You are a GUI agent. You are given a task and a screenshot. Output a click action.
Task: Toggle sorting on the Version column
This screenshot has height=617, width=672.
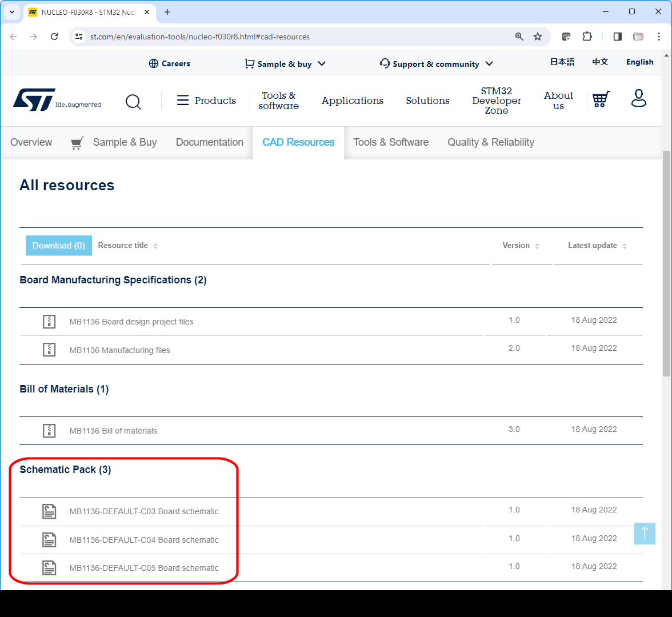coord(537,245)
